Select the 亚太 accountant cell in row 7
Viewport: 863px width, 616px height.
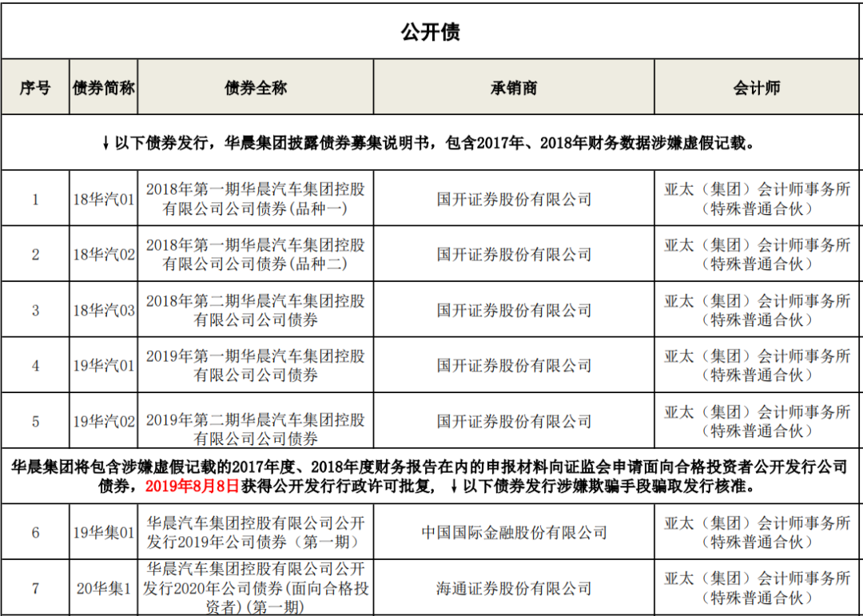[757, 588]
